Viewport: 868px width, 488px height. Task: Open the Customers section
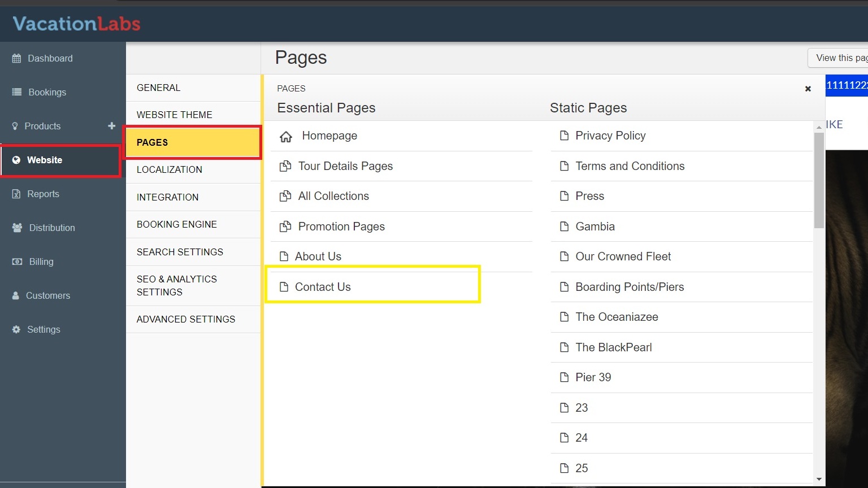(48, 295)
